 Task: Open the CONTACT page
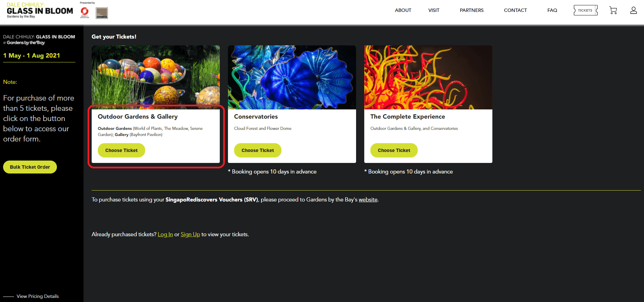click(515, 10)
